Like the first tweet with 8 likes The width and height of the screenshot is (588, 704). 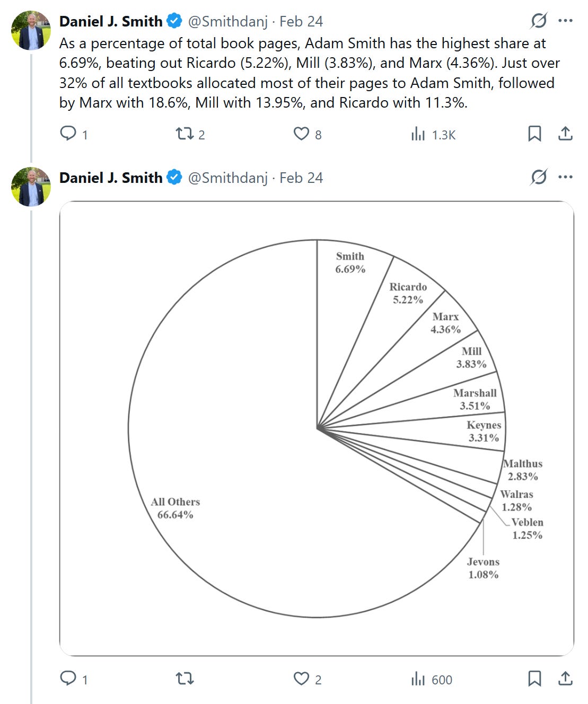(301, 134)
